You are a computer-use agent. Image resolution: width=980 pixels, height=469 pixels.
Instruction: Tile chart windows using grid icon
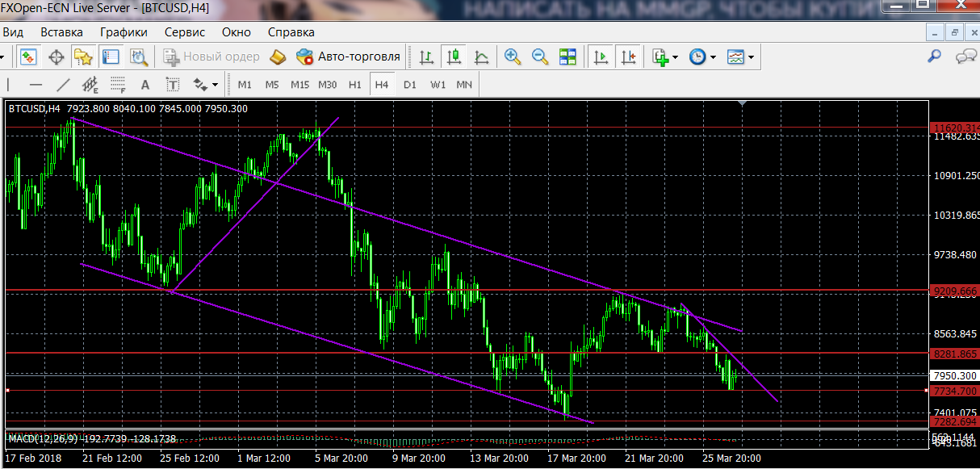click(x=567, y=57)
